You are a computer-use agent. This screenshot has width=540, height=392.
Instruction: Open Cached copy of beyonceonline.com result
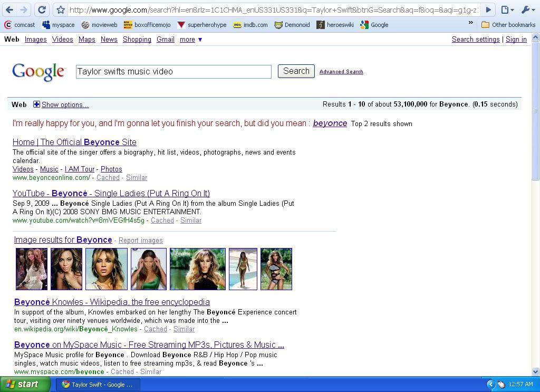click(108, 178)
